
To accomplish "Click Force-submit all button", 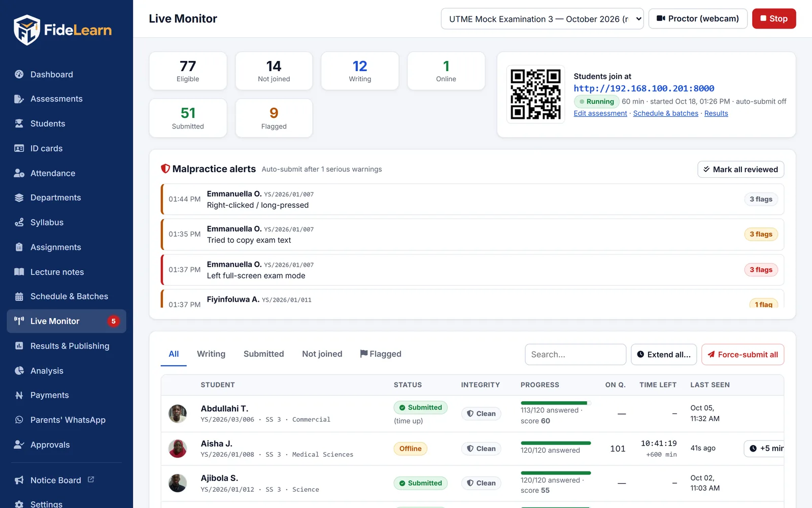I will coord(742,355).
